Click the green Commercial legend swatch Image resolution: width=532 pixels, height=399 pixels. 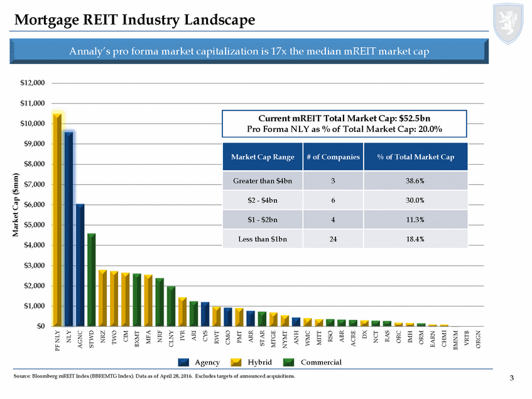(x=288, y=362)
